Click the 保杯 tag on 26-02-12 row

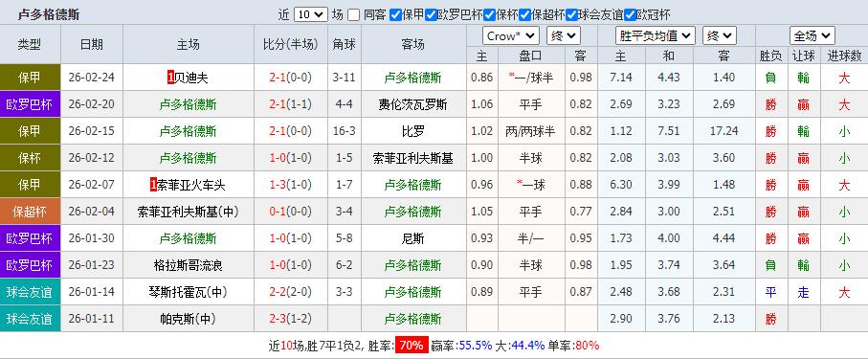tap(30, 158)
